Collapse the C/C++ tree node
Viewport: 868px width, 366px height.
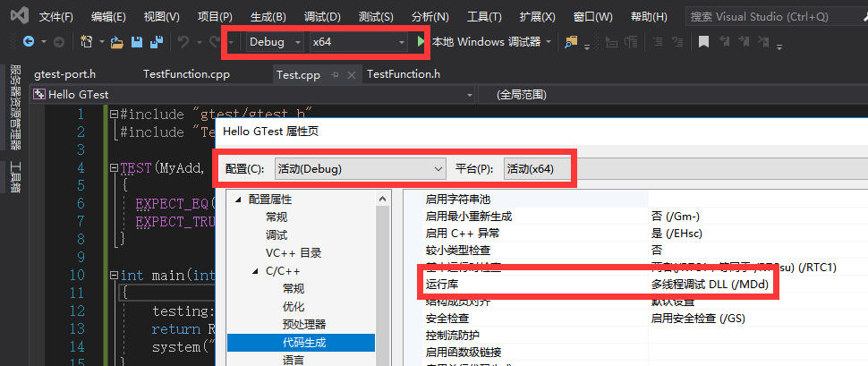pos(256,271)
